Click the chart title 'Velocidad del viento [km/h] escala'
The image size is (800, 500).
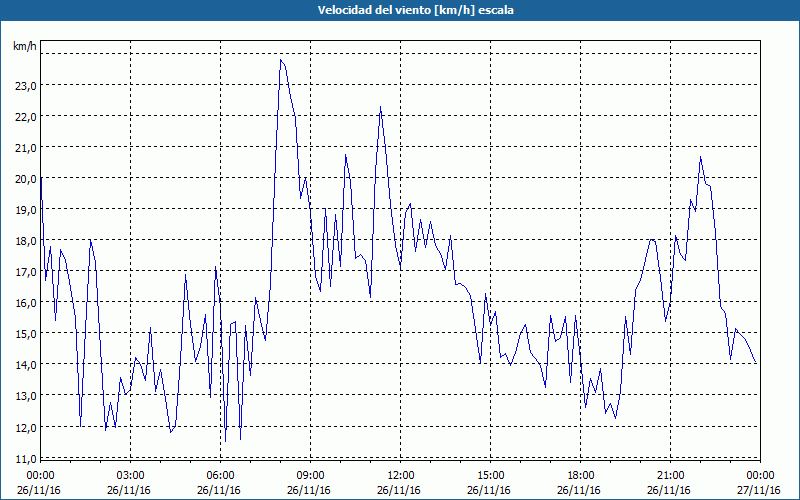click(415, 10)
